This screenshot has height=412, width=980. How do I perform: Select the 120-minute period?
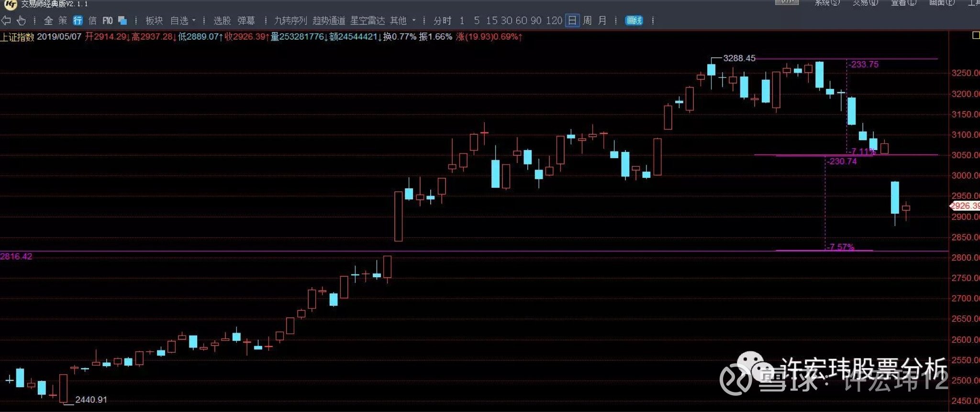(554, 21)
